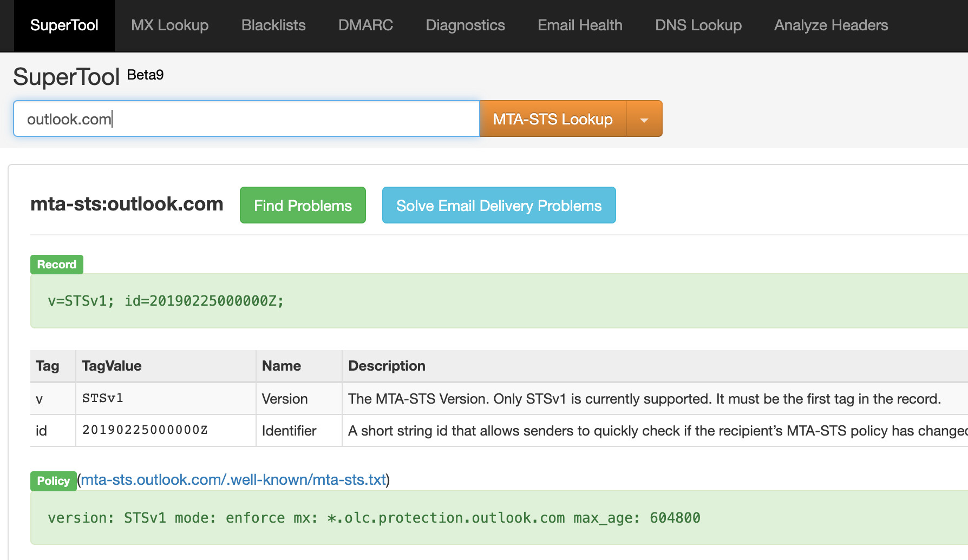
Task: Open the mta-sts.outlook.com policy file link
Action: point(233,480)
